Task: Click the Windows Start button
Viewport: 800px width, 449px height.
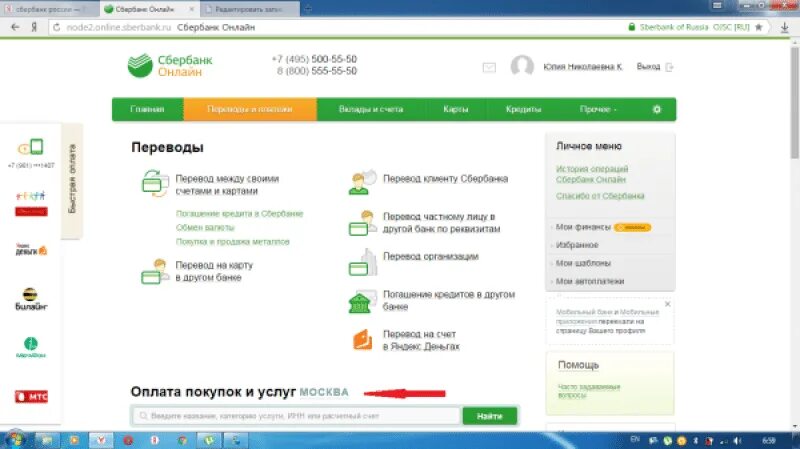Action: tap(14, 439)
